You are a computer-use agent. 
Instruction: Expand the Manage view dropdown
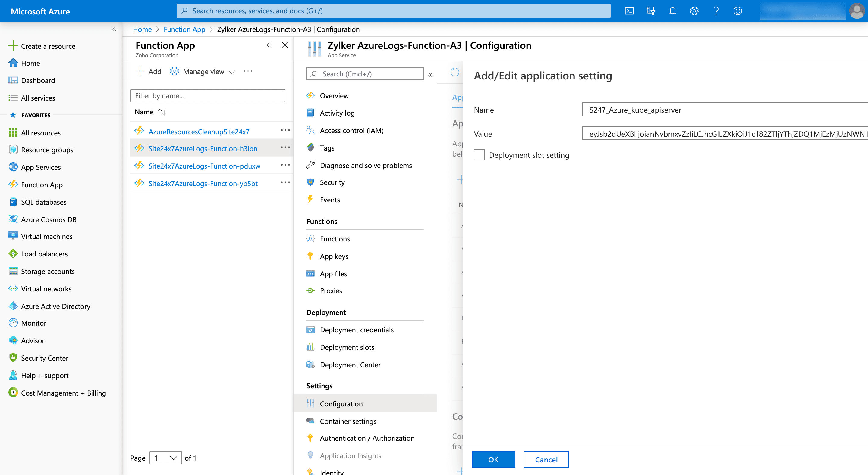coord(232,71)
